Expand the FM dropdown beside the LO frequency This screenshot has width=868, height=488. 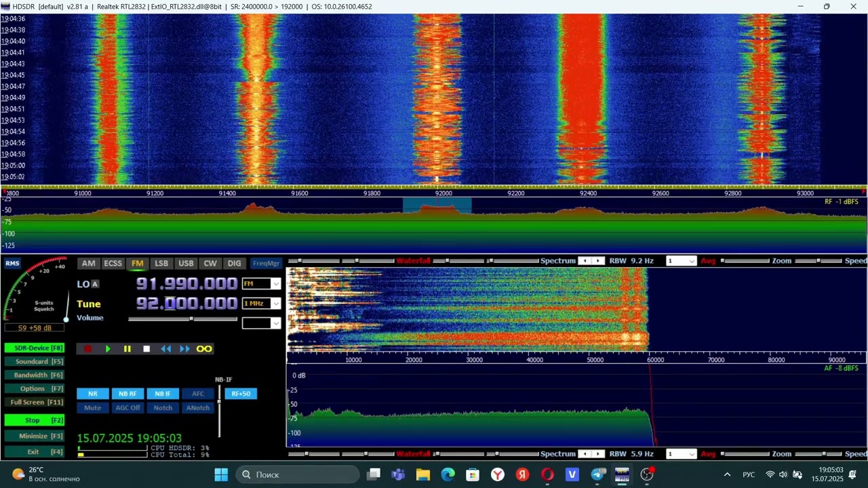point(275,284)
